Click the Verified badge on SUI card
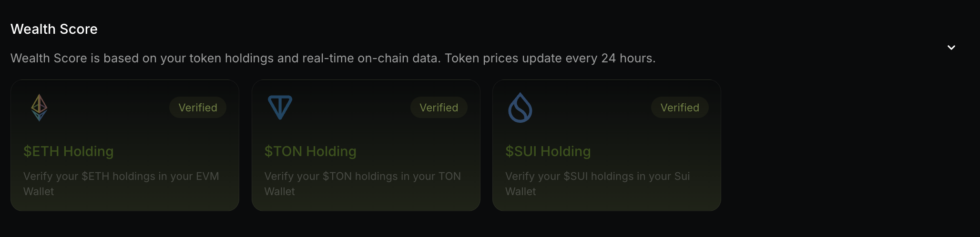This screenshot has height=237, width=980. (680, 108)
